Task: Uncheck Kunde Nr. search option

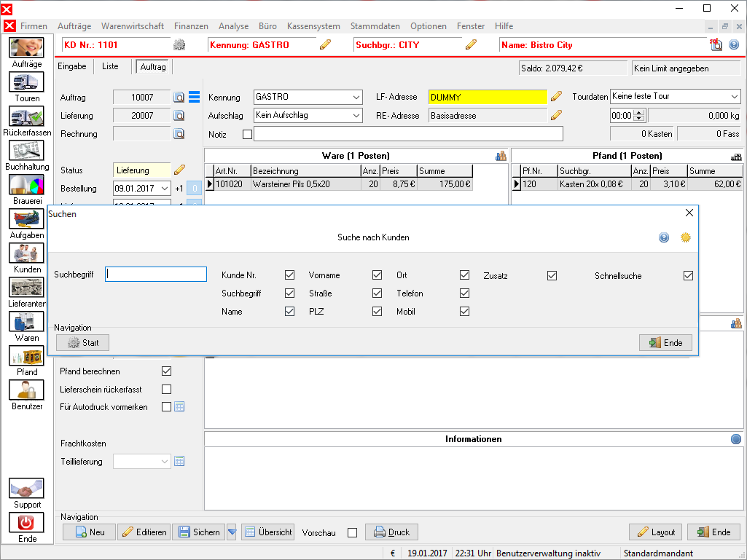Action: pyautogui.click(x=289, y=275)
